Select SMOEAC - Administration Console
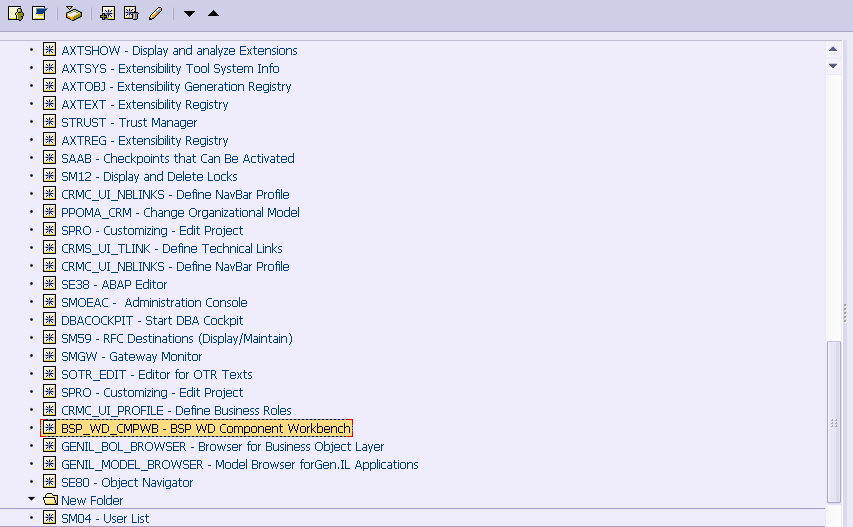 click(x=154, y=302)
